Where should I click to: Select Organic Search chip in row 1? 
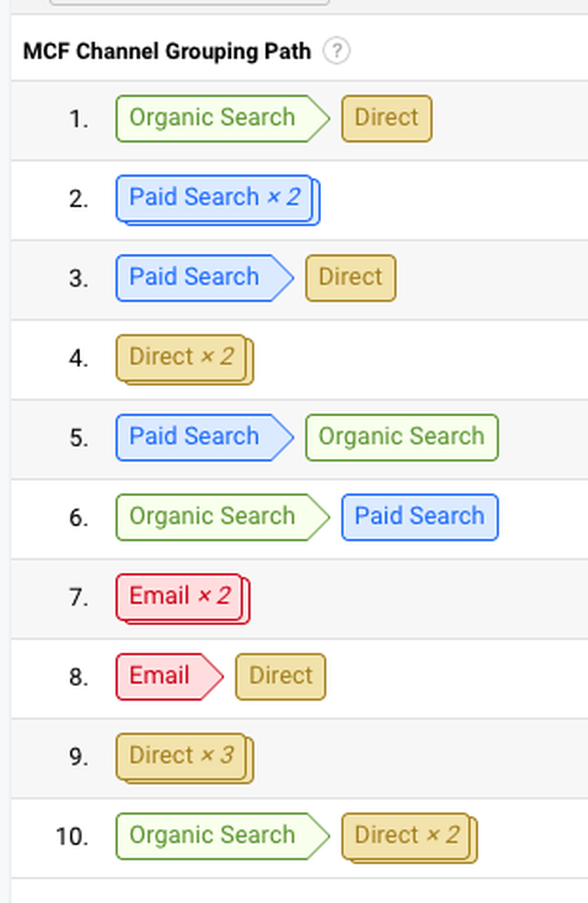(212, 118)
